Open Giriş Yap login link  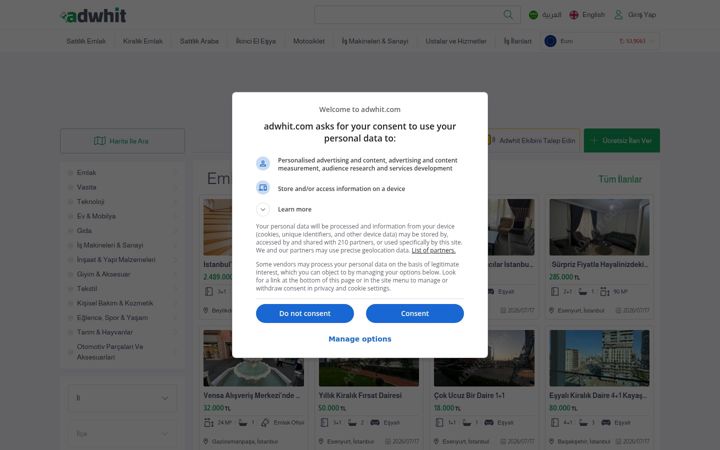pyautogui.click(x=641, y=15)
